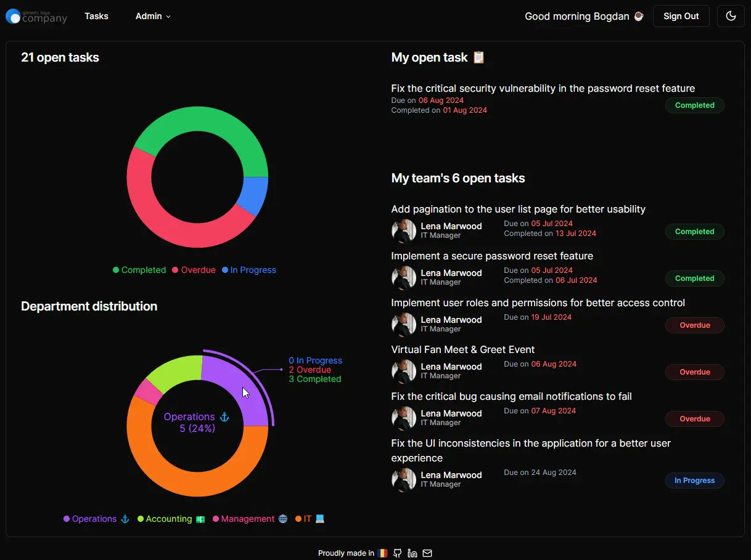Click the blue In Progress segment of tasks donut
751x560 pixels.
pyautogui.click(x=255, y=195)
